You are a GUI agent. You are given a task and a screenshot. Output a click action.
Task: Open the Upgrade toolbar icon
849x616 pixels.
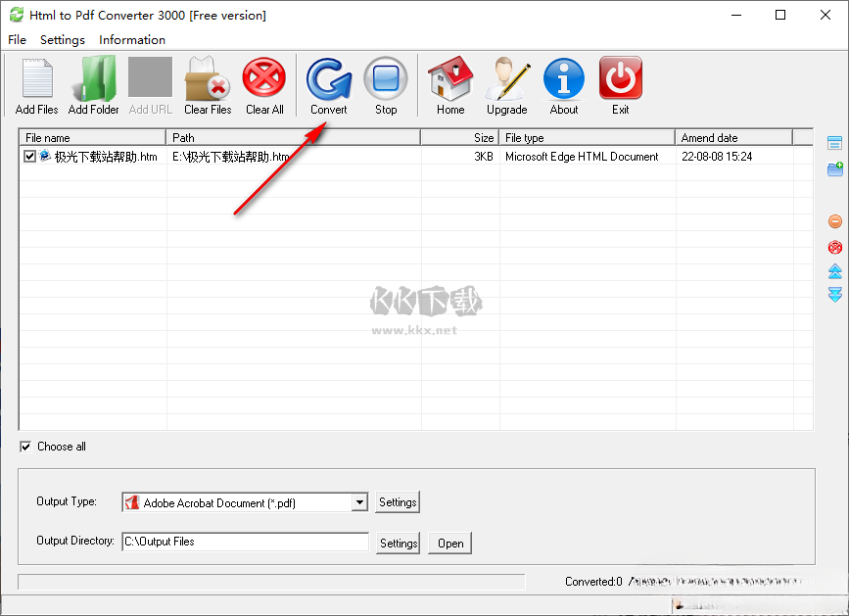click(506, 79)
